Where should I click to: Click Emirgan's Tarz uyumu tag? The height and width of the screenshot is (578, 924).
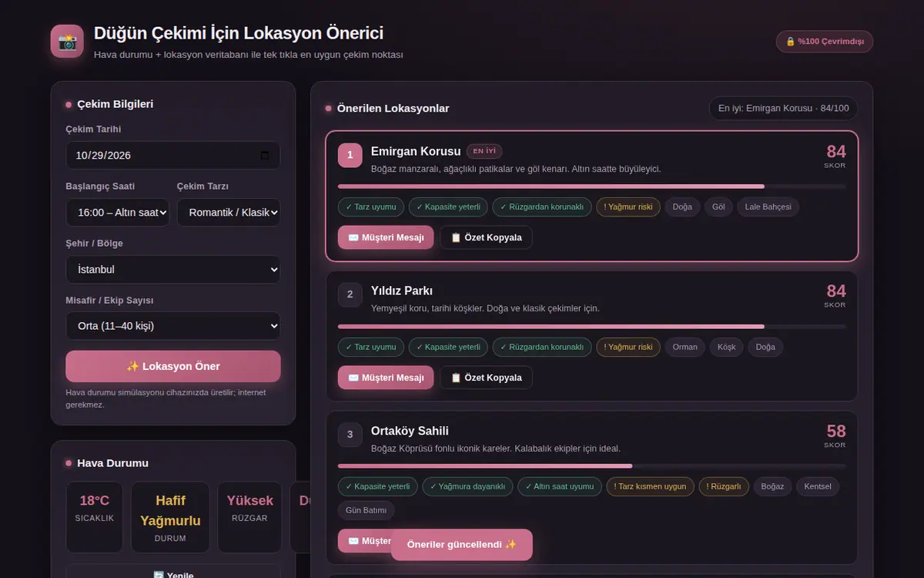[370, 207]
